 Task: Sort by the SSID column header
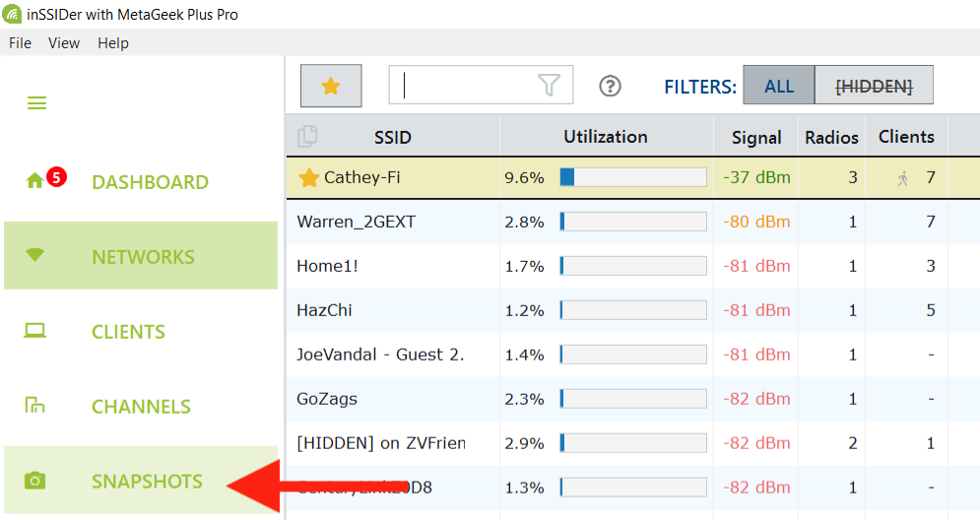coord(393,137)
